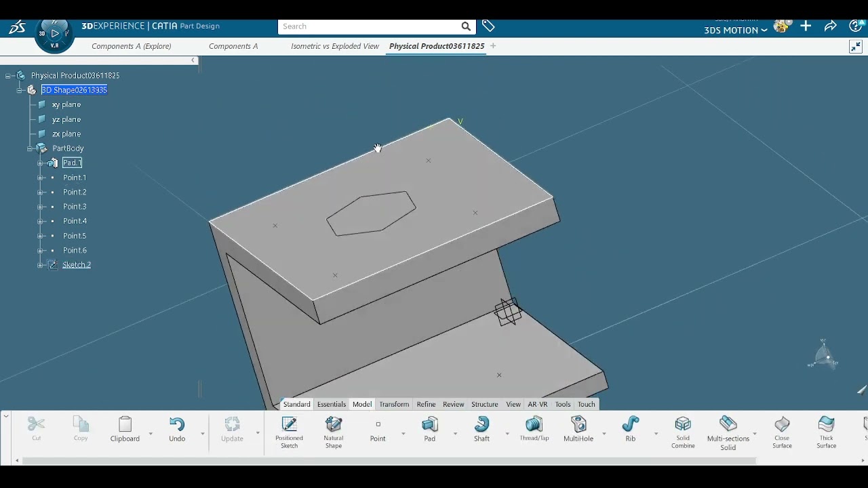The width and height of the screenshot is (868, 488).
Task: Click the robot manipulator in the 3D view
Action: click(x=508, y=312)
